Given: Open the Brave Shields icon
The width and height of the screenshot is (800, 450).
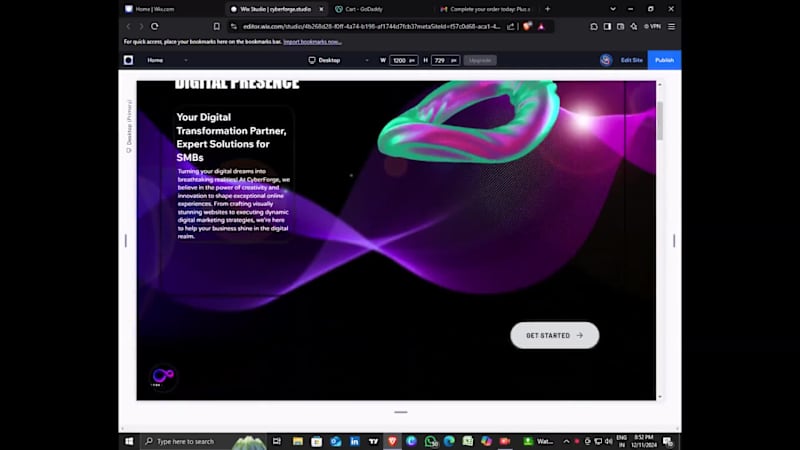Looking at the screenshot, I should [x=528, y=27].
